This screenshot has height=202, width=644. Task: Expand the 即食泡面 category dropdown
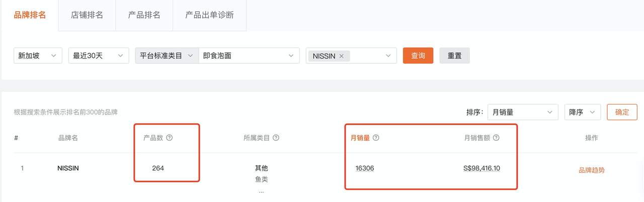coord(249,56)
